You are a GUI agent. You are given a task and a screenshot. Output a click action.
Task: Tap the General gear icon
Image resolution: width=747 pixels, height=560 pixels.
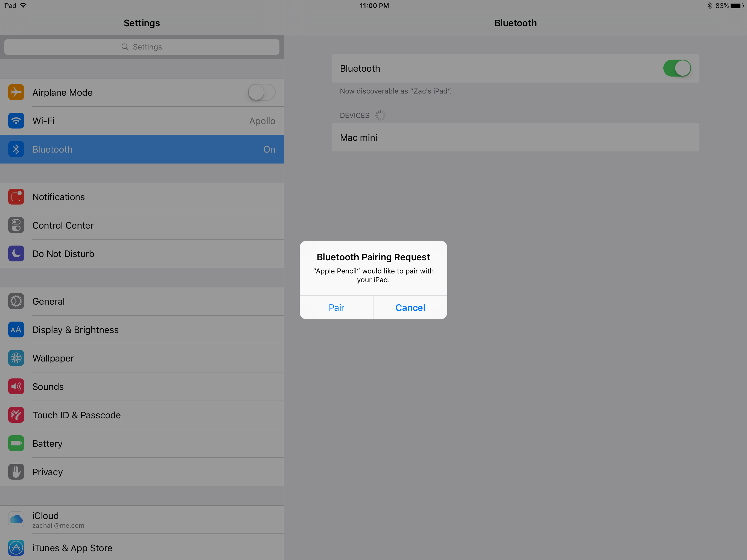click(16, 301)
